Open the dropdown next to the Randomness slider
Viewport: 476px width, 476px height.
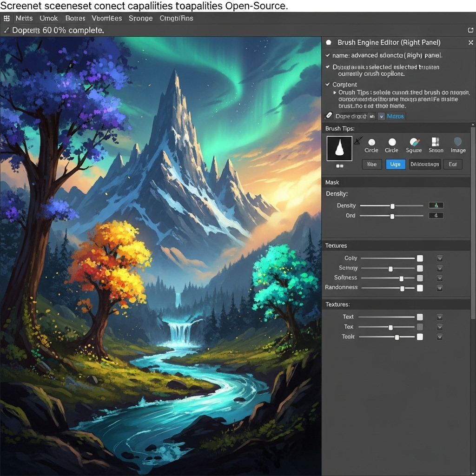(x=439, y=287)
